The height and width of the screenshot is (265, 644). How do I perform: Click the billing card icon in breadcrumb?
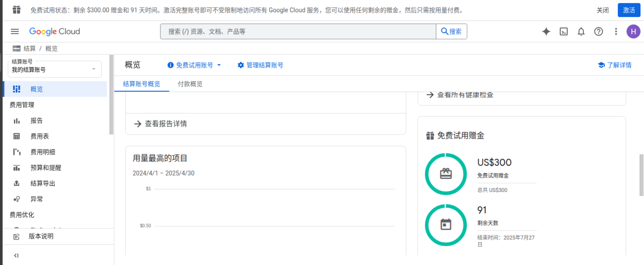pyautogui.click(x=16, y=48)
